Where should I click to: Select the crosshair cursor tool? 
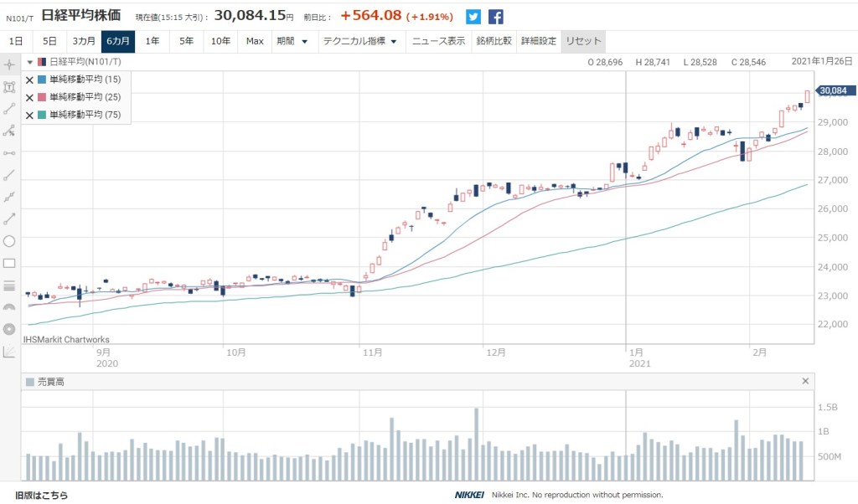9,64
